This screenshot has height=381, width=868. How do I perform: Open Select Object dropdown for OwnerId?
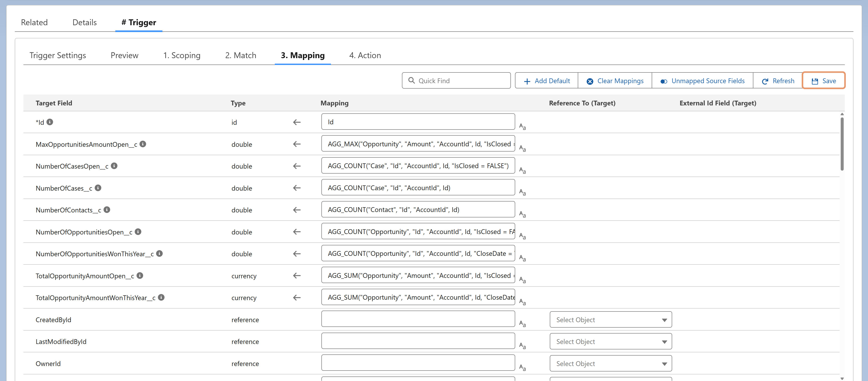[x=611, y=364]
